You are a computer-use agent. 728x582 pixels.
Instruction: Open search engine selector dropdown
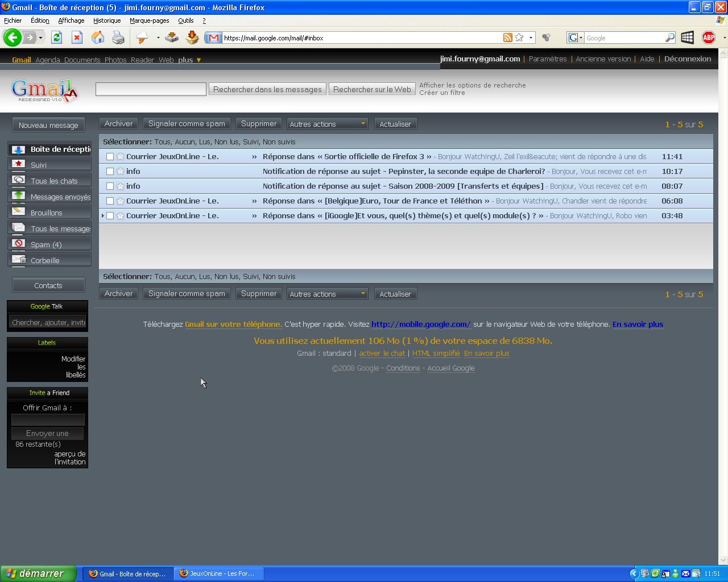tap(576, 38)
